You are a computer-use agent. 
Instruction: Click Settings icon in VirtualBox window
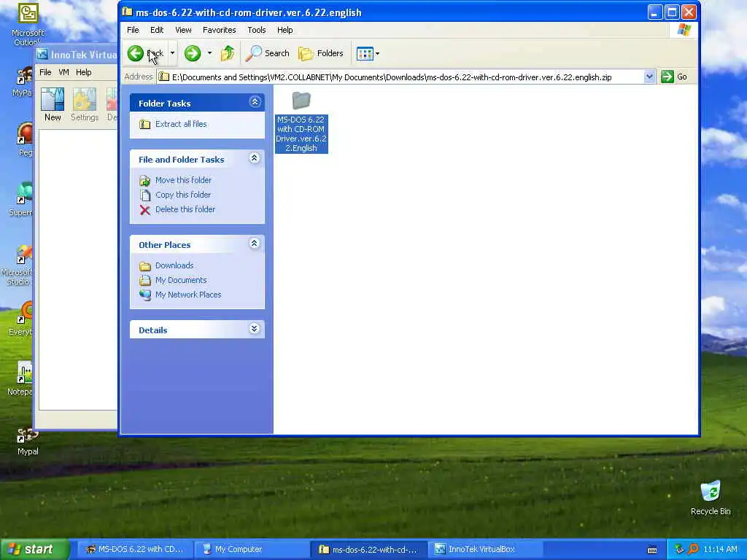pos(85,104)
